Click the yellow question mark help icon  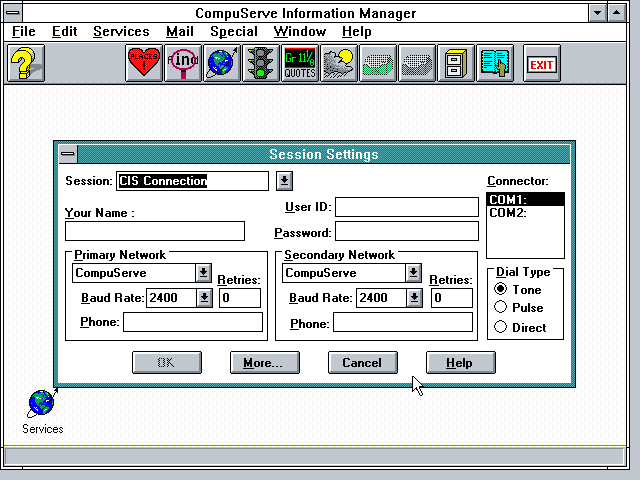tap(26, 63)
